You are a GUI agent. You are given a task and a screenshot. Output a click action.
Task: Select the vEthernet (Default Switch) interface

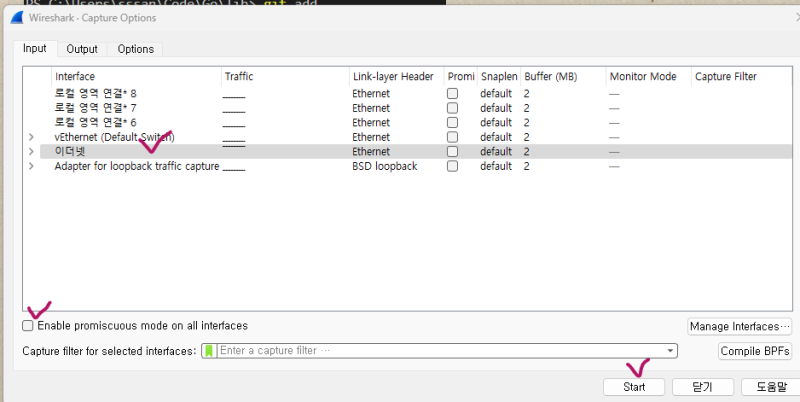115,137
